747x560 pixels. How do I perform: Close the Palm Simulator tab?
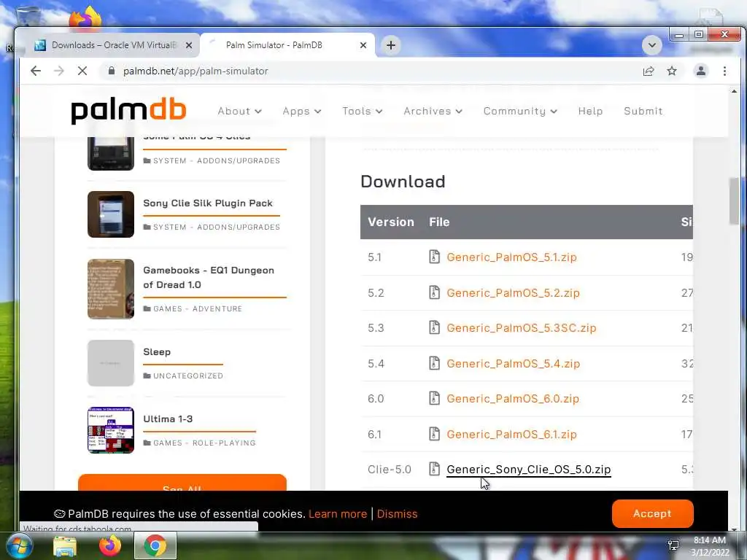click(363, 45)
